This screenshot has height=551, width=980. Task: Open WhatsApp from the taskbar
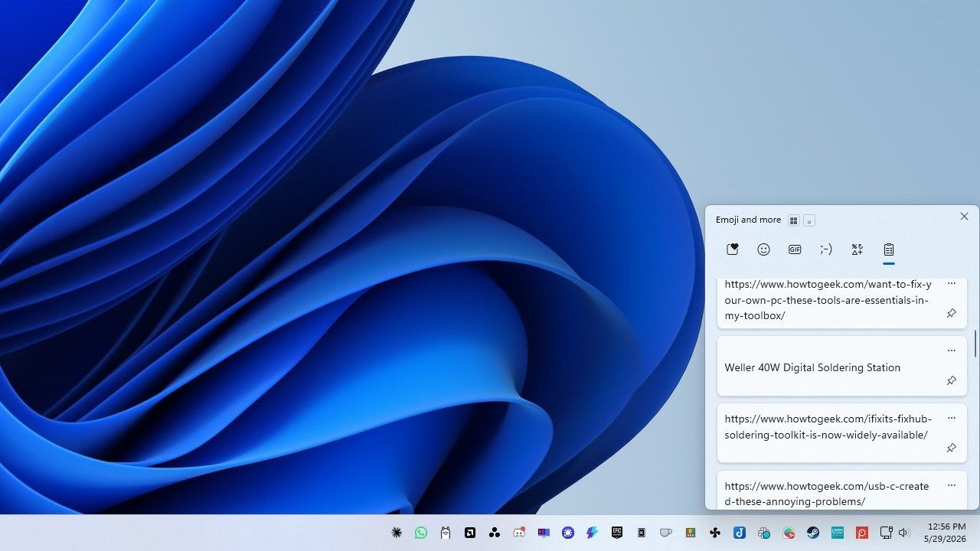pyautogui.click(x=421, y=533)
